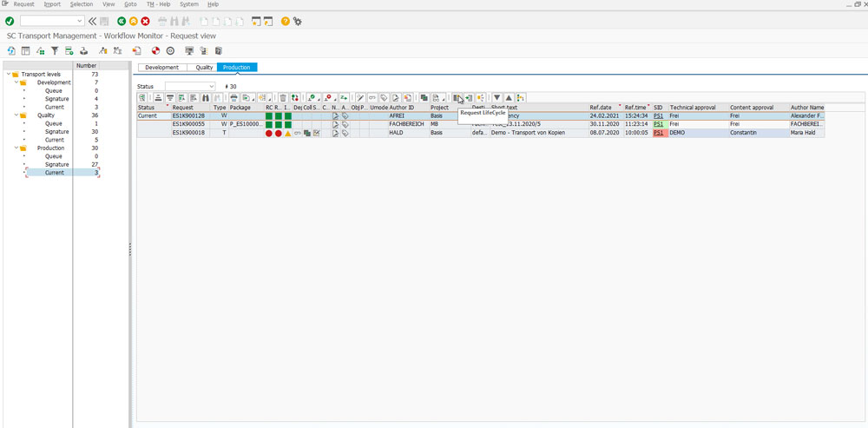Click the target circle icon in the application toolbar
Image resolution: width=868 pixels, height=428 pixels.
coord(170,50)
